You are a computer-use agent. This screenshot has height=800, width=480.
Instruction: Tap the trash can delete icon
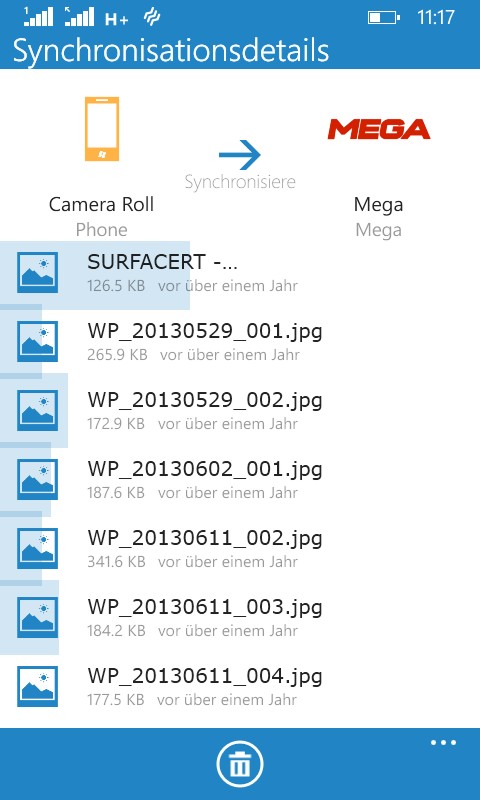click(240, 764)
